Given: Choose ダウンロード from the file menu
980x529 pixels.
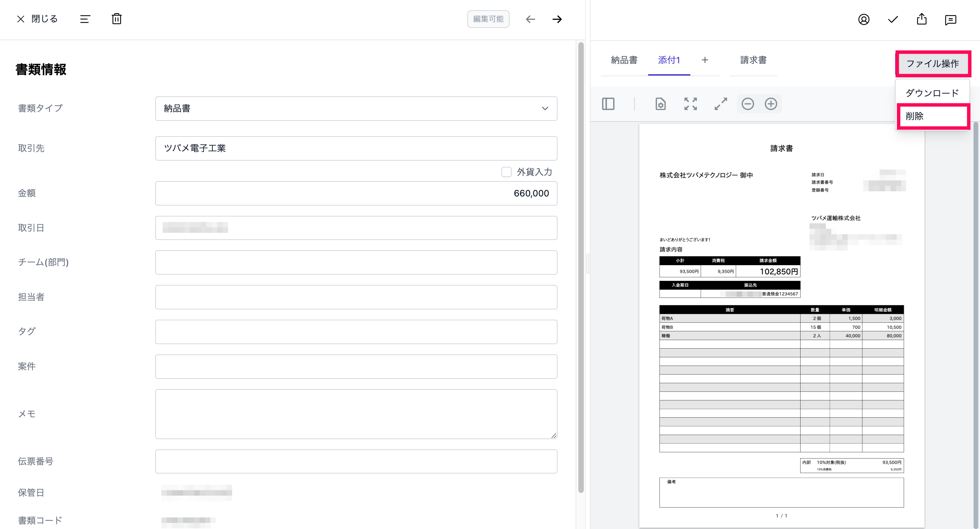Looking at the screenshot, I should 932,93.
